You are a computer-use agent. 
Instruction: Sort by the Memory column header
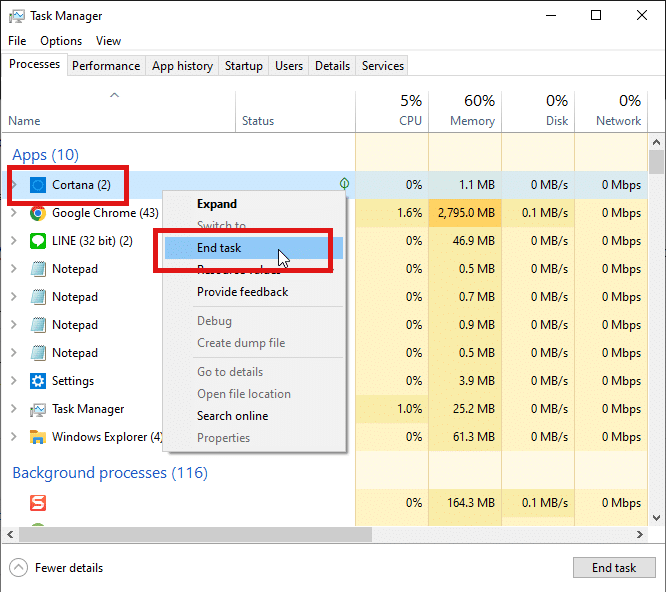tap(465, 112)
